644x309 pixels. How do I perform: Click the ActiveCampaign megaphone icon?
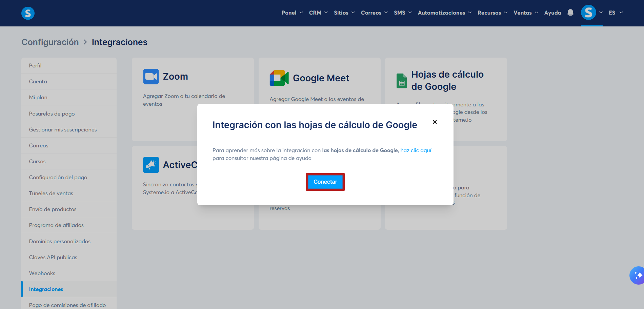(x=151, y=165)
